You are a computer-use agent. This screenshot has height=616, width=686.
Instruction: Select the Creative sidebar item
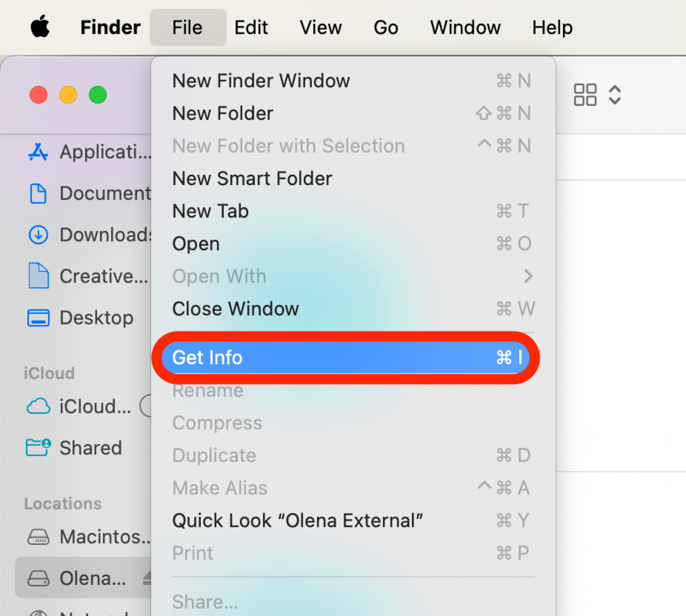[103, 276]
